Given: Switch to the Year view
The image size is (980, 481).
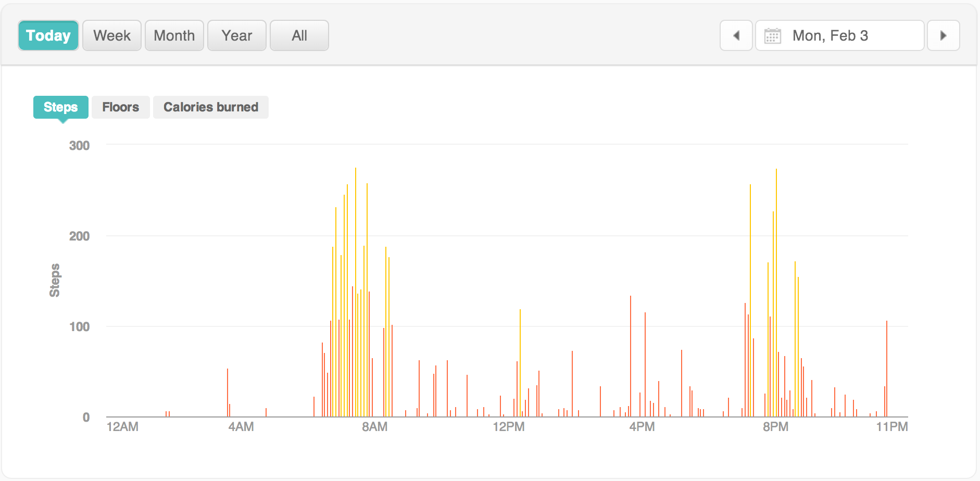Looking at the screenshot, I should 237,35.
